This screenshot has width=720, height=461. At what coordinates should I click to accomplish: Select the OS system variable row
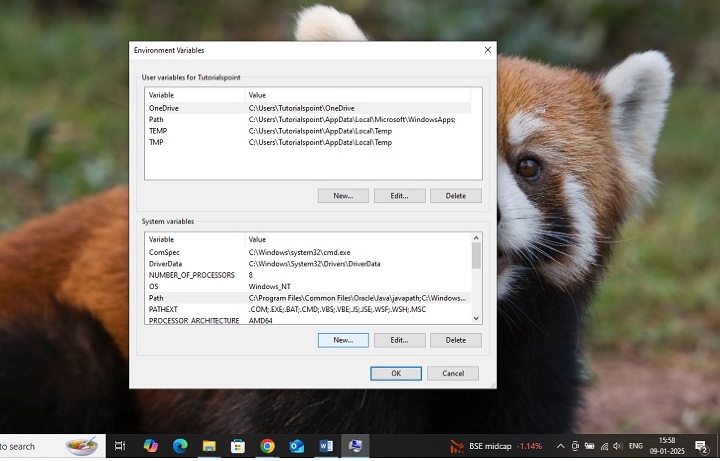[308, 287]
